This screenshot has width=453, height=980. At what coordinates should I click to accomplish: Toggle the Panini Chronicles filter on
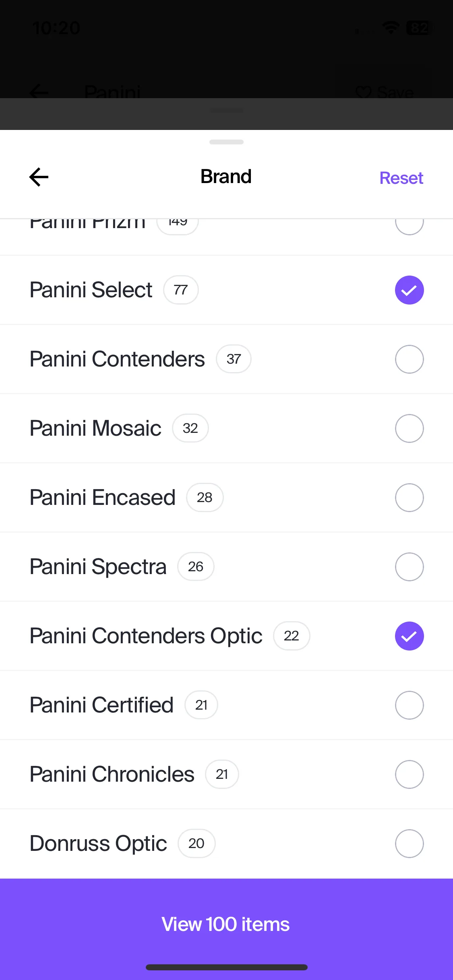pyautogui.click(x=409, y=774)
